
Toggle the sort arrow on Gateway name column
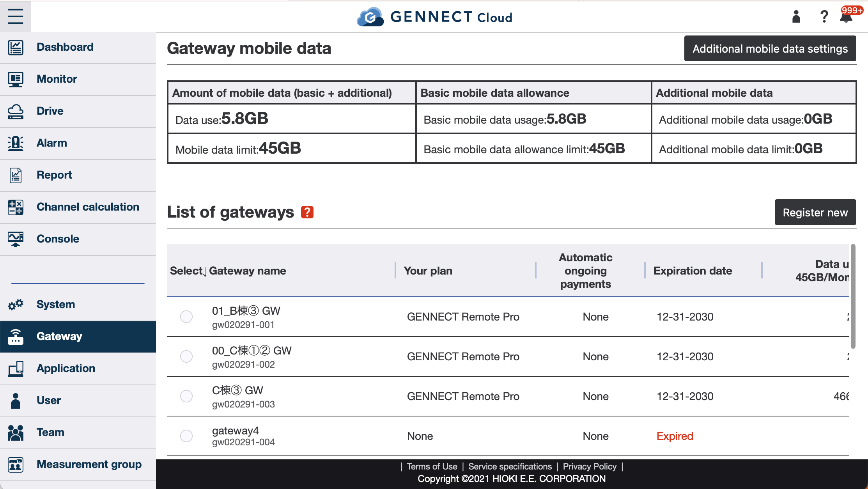(204, 272)
